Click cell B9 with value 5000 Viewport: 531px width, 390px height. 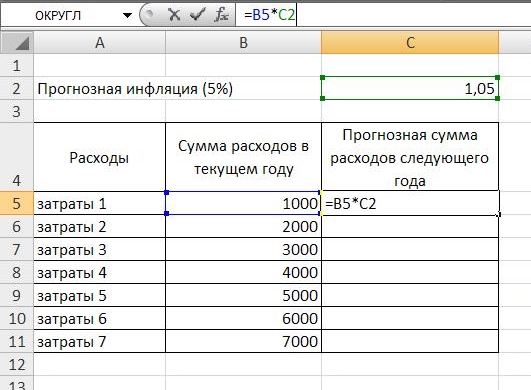243,296
